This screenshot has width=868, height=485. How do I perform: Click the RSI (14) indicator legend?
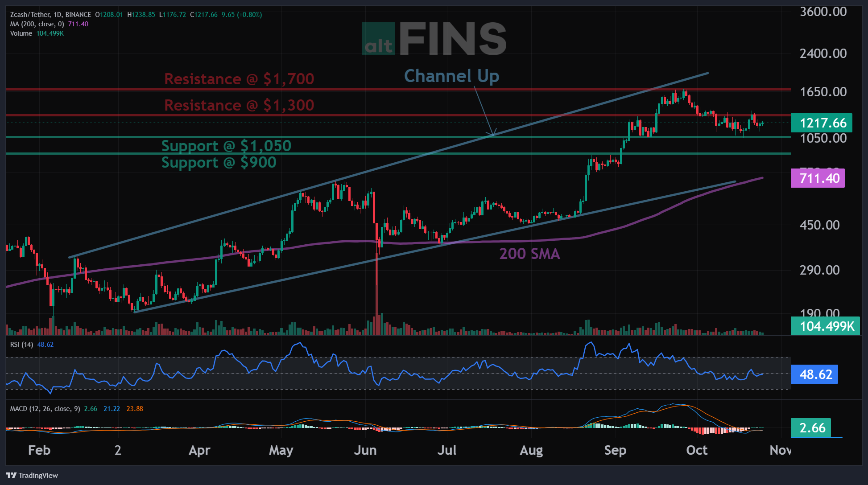click(21, 345)
